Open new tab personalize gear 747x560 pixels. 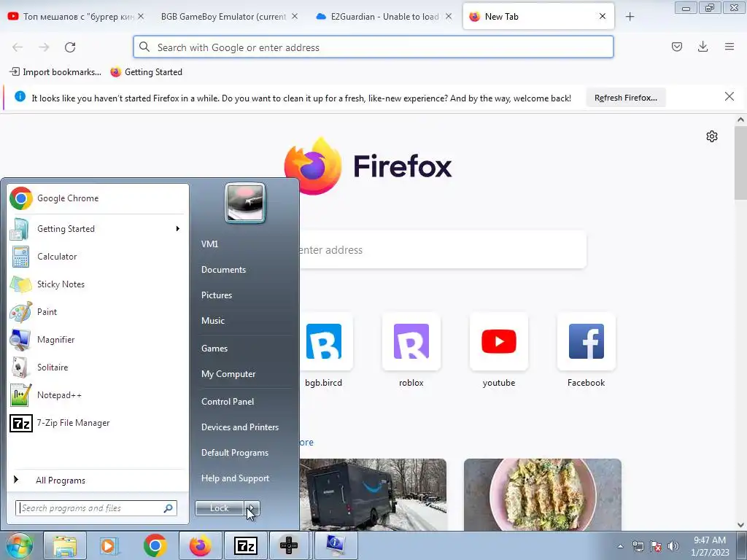712,136
